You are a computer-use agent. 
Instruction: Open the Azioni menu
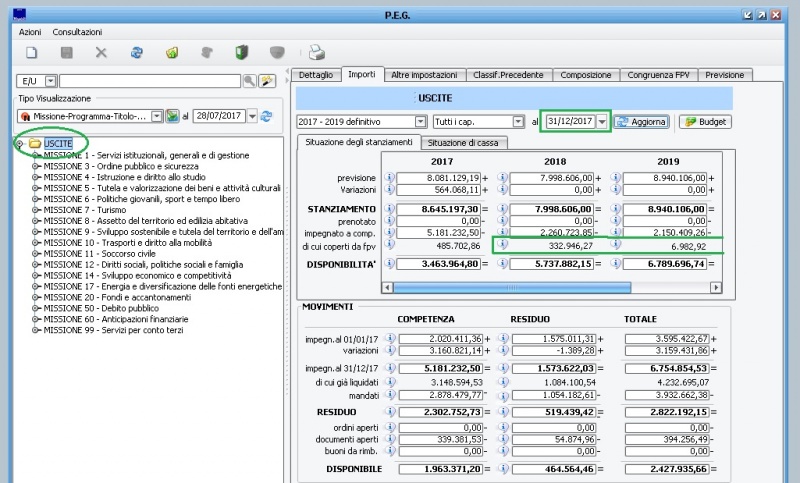[30, 32]
